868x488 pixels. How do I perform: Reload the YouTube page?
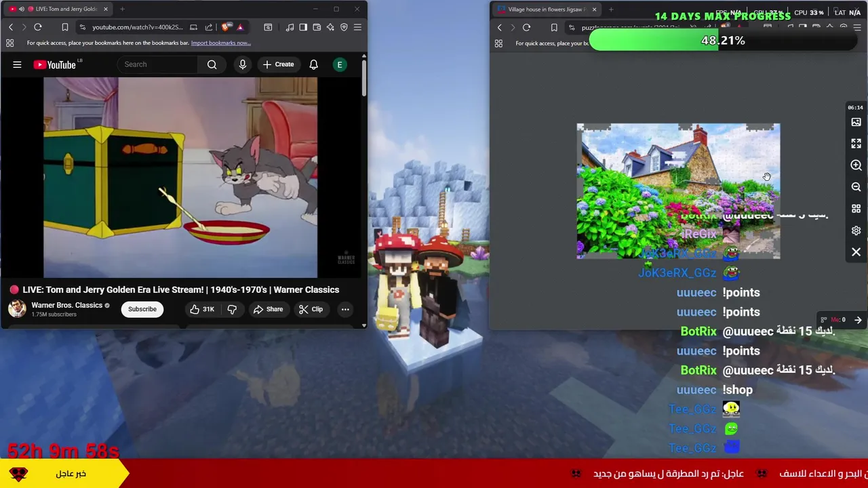point(38,27)
